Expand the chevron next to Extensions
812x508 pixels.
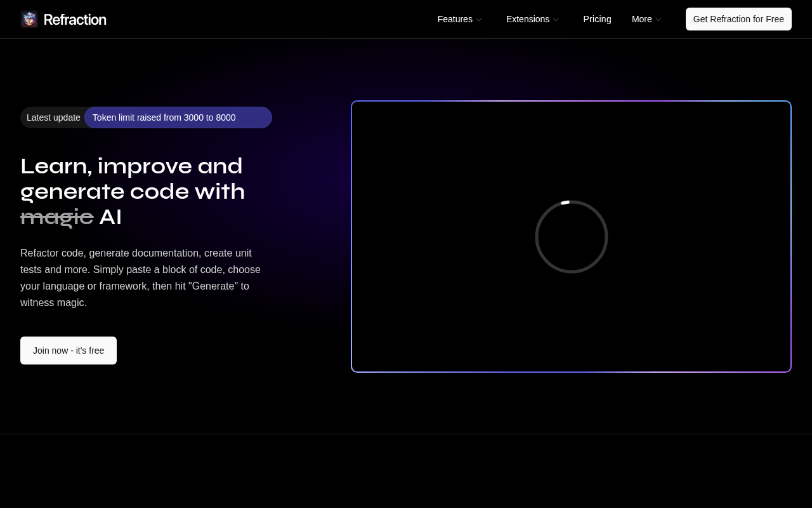(x=554, y=20)
